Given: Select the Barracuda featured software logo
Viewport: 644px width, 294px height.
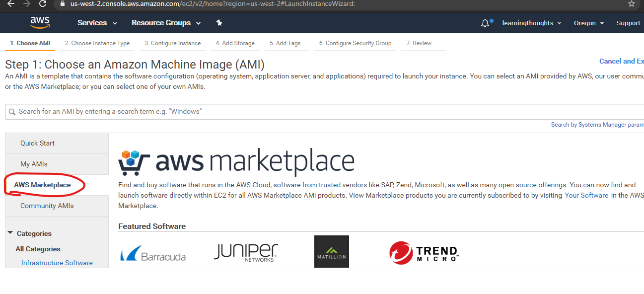Looking at the screenshot, I should click(x=153, y=253).
